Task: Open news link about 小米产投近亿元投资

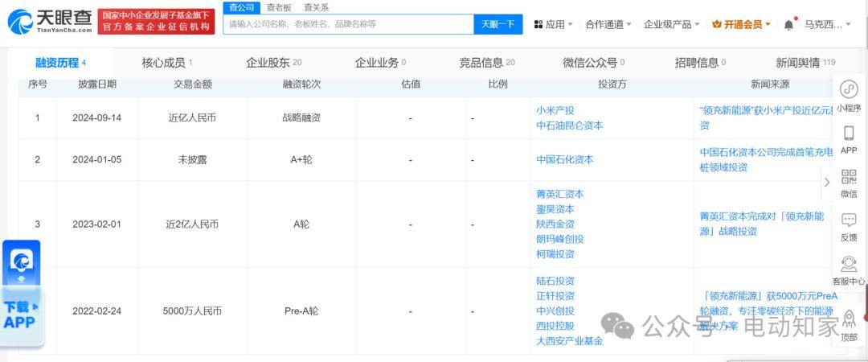Action: click(766, 117)
